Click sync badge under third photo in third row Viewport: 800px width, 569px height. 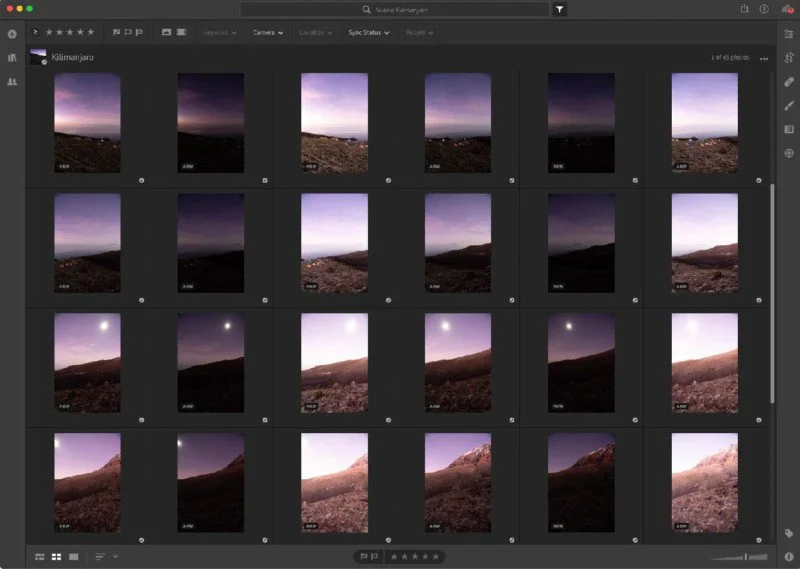(x=388, y=420)
